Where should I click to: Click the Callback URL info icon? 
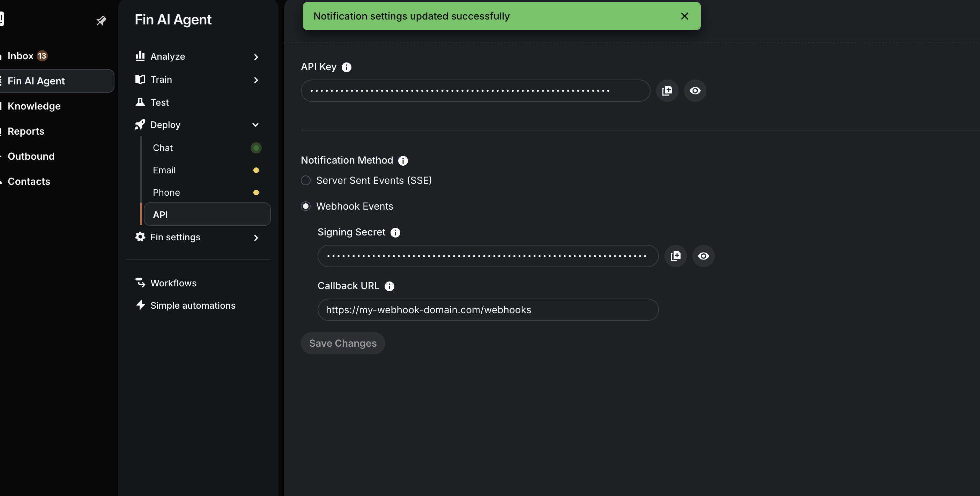[389, 286]
